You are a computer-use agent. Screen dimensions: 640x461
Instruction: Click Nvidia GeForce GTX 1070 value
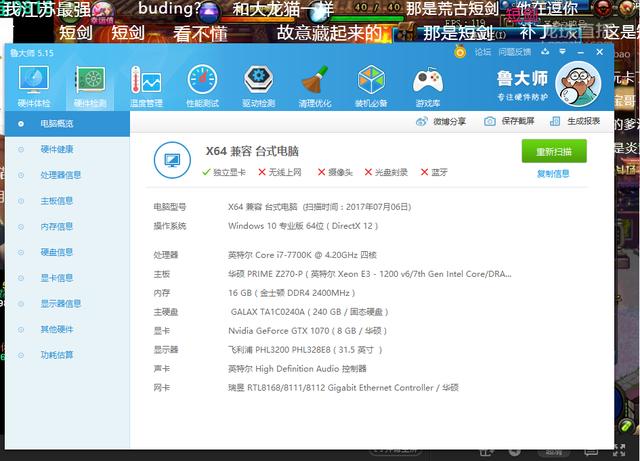point(307,331)
